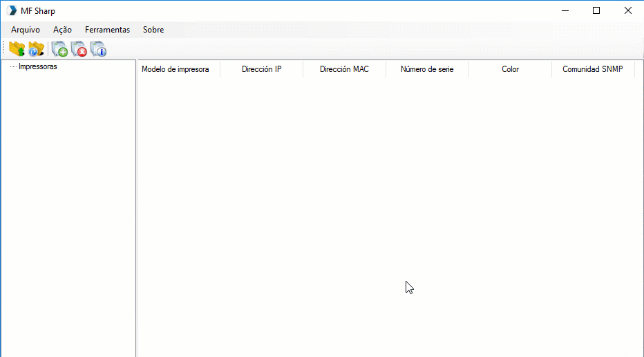The width and height of the screenshot is (644, 357).
Task: Minimize the MF Sharp window
Action: tap(565, 10)
